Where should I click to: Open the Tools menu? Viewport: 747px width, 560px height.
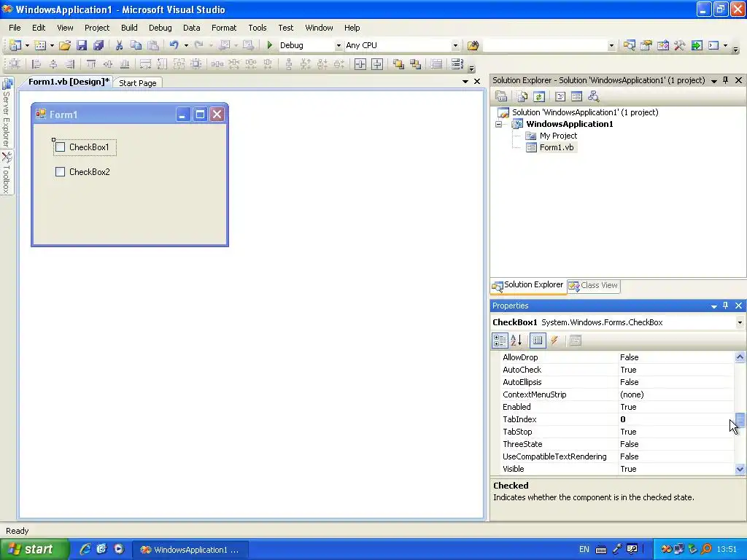click(258, 28)
